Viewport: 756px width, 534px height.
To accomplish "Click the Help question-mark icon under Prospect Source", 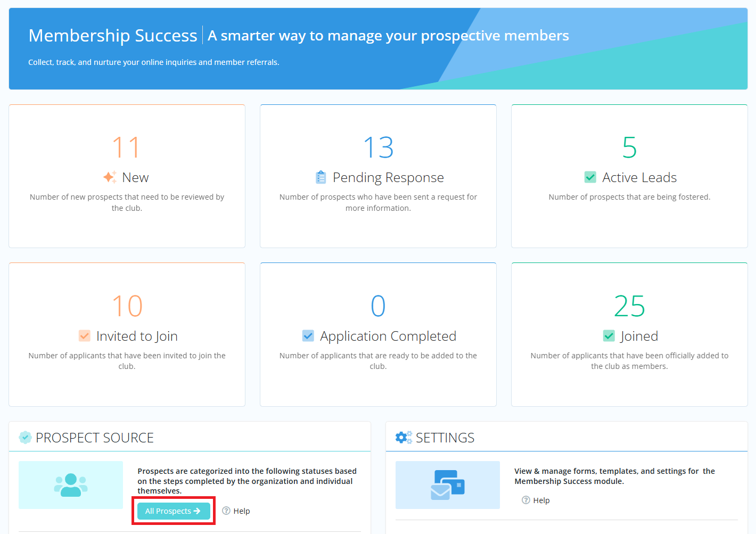I will pyautogui.click(x=226, y=511).
